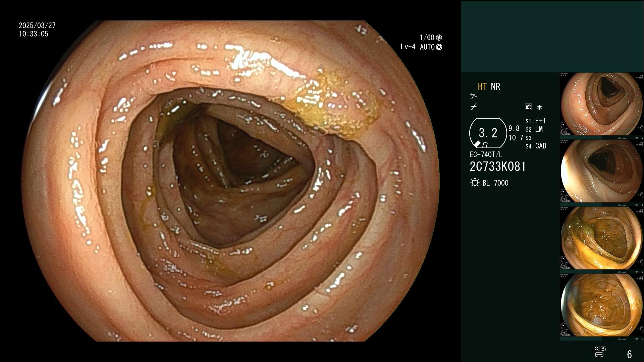Click the asterisk indicator icon
Screen dimensions: 644x362
[539, 108]
